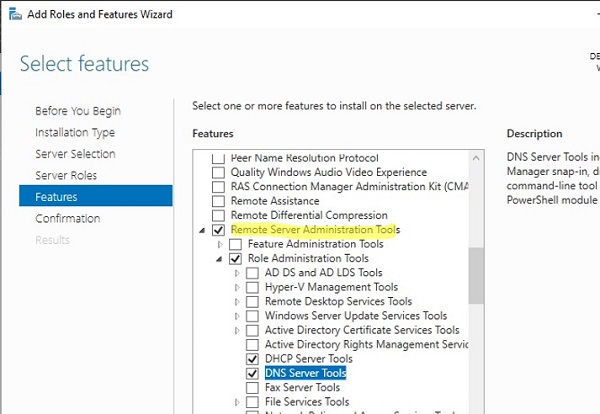600x414 pixels.
Task: Check Remote Differential Compression feature
Action: click(219, 215)
